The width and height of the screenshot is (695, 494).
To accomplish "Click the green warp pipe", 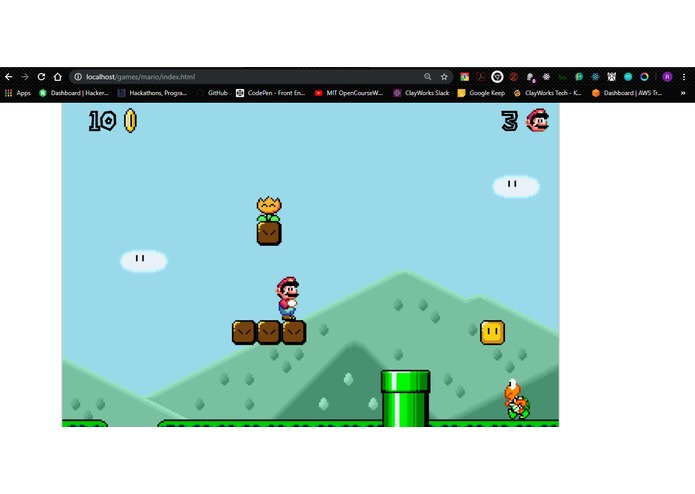I will pos(406,399).
